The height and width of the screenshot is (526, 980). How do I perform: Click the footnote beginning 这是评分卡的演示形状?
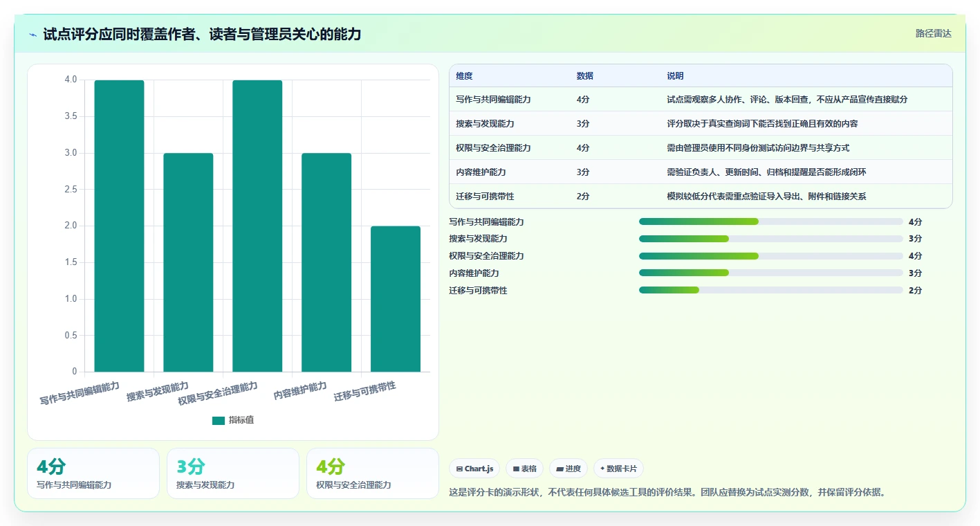(x=667, y=493)
